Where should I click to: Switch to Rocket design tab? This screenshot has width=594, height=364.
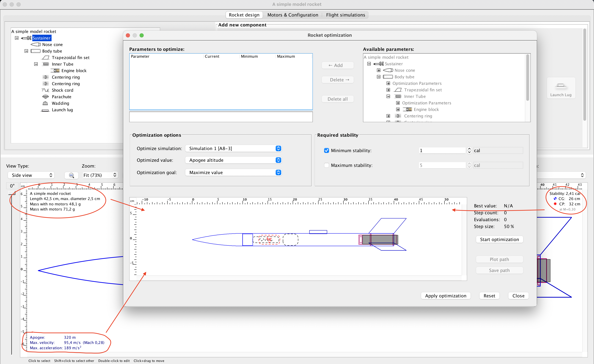click(x=244, y=15)
